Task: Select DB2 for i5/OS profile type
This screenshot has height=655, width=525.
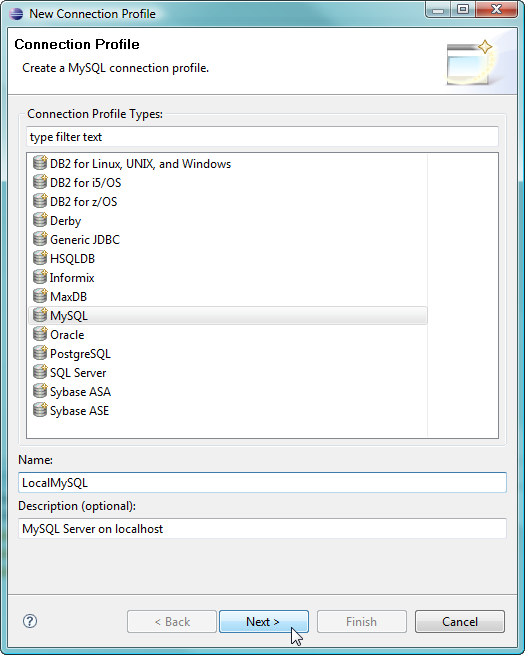Action: click(x=86, y=183)
